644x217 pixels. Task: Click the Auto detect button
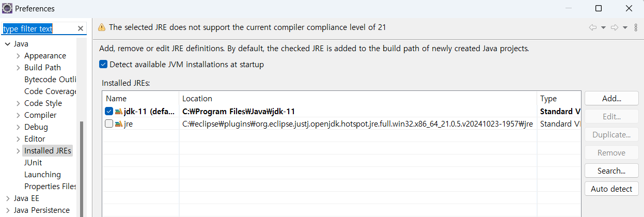pyautogui.click(x=611, y=189)
